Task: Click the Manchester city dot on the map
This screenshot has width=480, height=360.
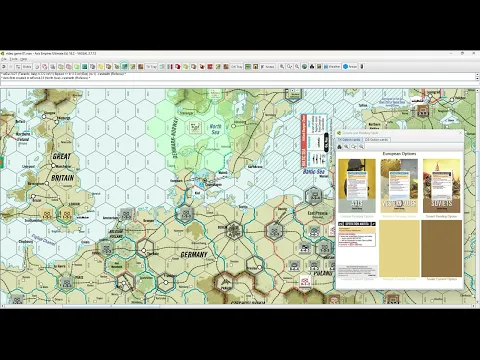Action: pos(53,165)
